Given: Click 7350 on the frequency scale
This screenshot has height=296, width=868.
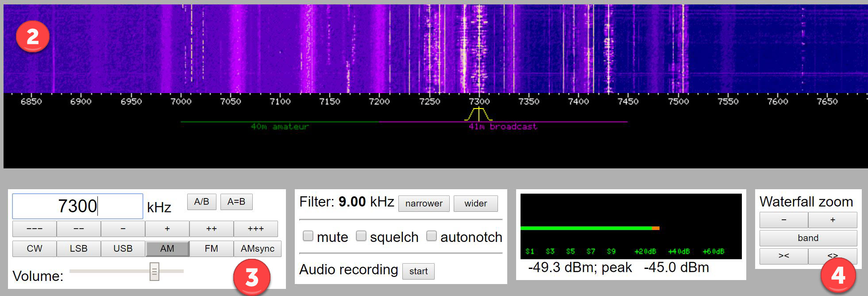Looking at the screenshot, I should coord(529,101).
